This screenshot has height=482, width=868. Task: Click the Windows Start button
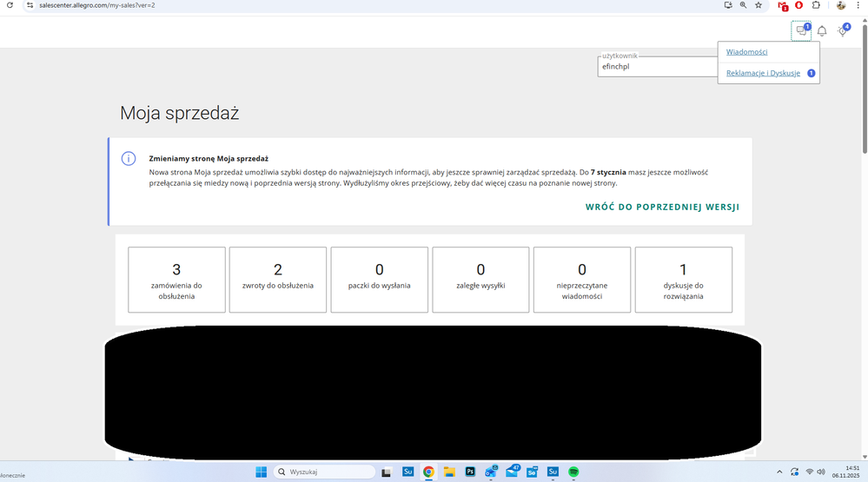click(261, 472)
